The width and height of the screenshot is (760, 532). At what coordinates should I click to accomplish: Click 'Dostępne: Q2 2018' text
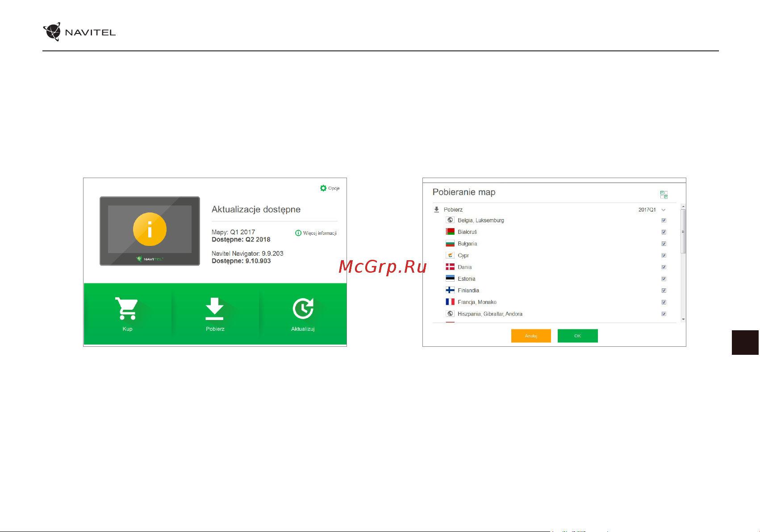241,240
